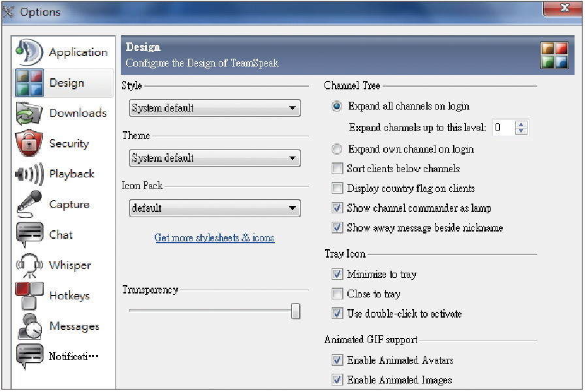The width and height of the screenshot is (585, 392).
Task: Click the channel level number field
Action: (x=503, y=128)
